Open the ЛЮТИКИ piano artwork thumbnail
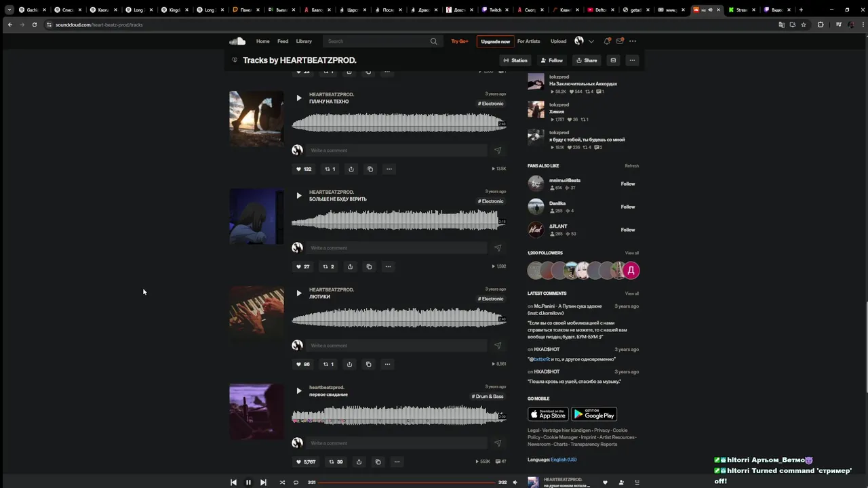The height and width of the screenshot is (488, 868). pyautogui.click(x=256, y=314)
